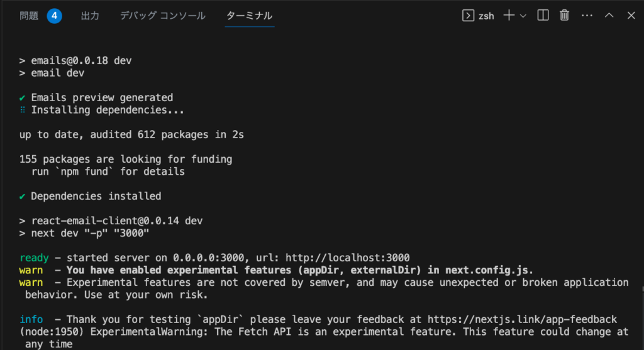This screenshot has width=644, height=350.
Task: Maximize panel with the up chevron
Action: [x=609, y=15]
